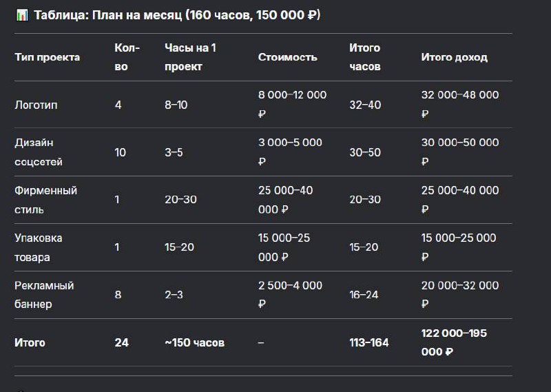Select the 'Дизайн соцсетей' row label
Viewport: 551px width, 392px height.
(39, 152)
